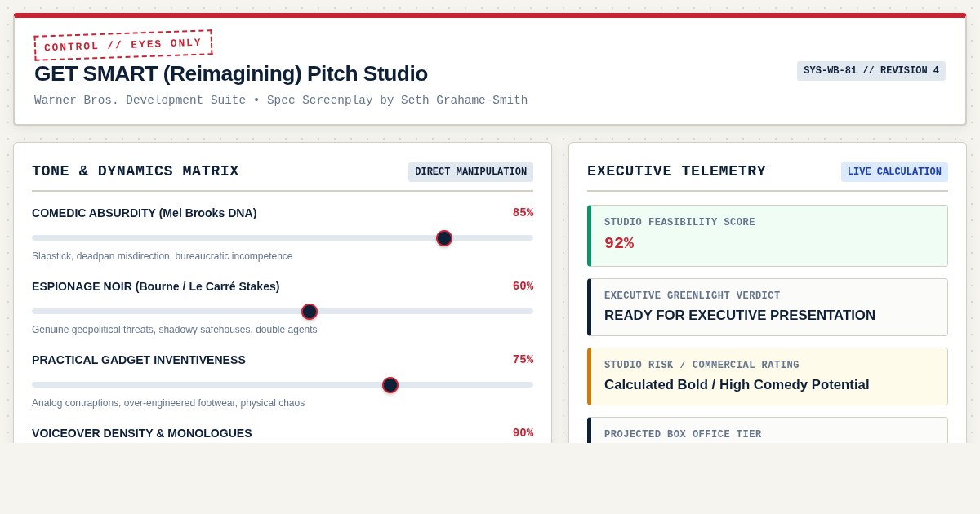Click the EXECUTIVE TELEMETRY heading
The height and width of the screenshot is (514, 980).
(677, 171)
